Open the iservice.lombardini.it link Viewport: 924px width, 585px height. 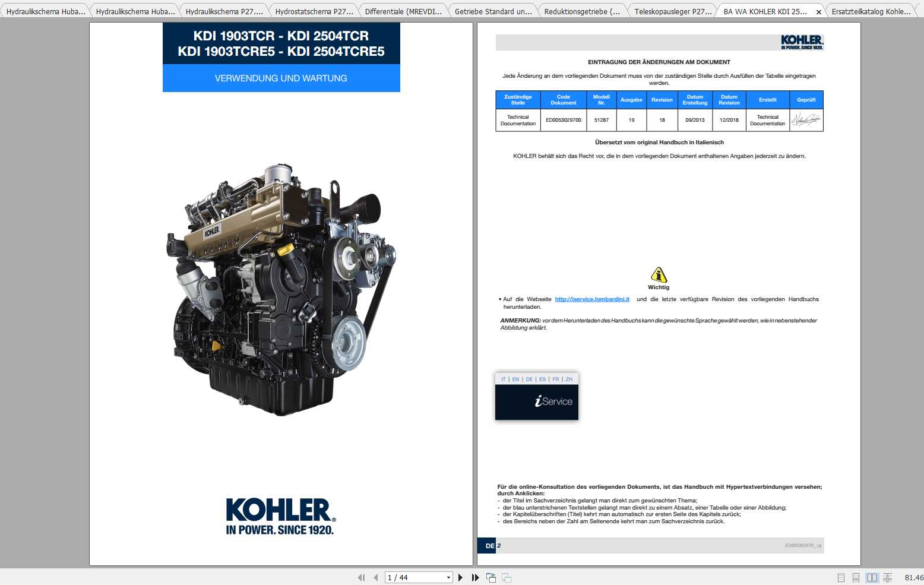point(592,299)
